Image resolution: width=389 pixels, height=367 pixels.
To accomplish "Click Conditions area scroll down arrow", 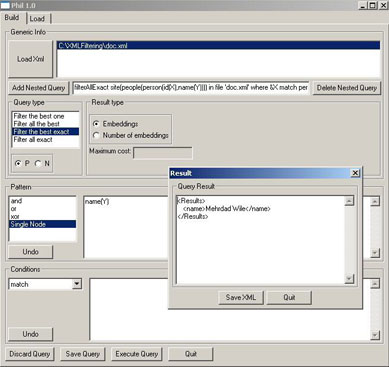I will pyautogui.click(x=375, y=335).
